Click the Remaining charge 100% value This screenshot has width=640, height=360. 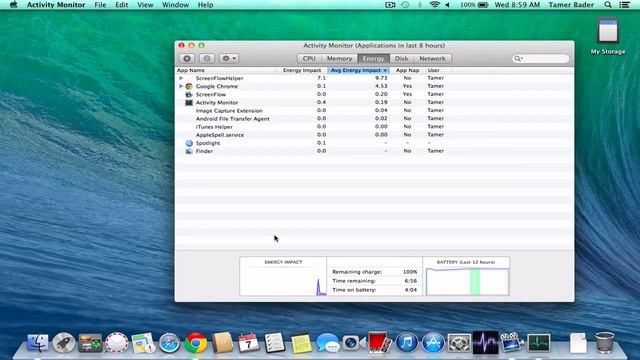(410, 272)
